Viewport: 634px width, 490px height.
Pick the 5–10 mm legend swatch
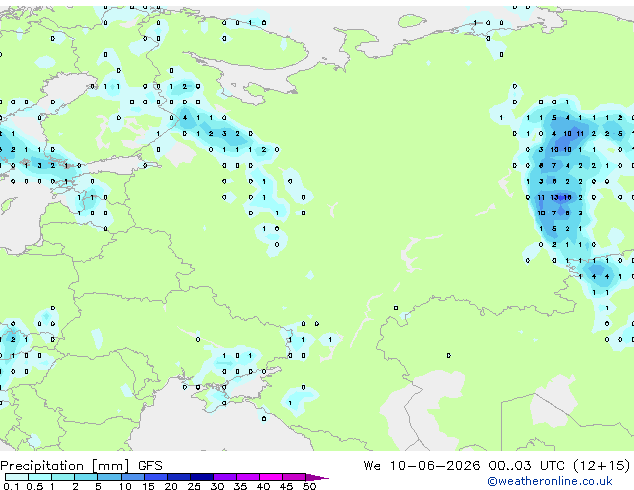click(x=109, y=477)
